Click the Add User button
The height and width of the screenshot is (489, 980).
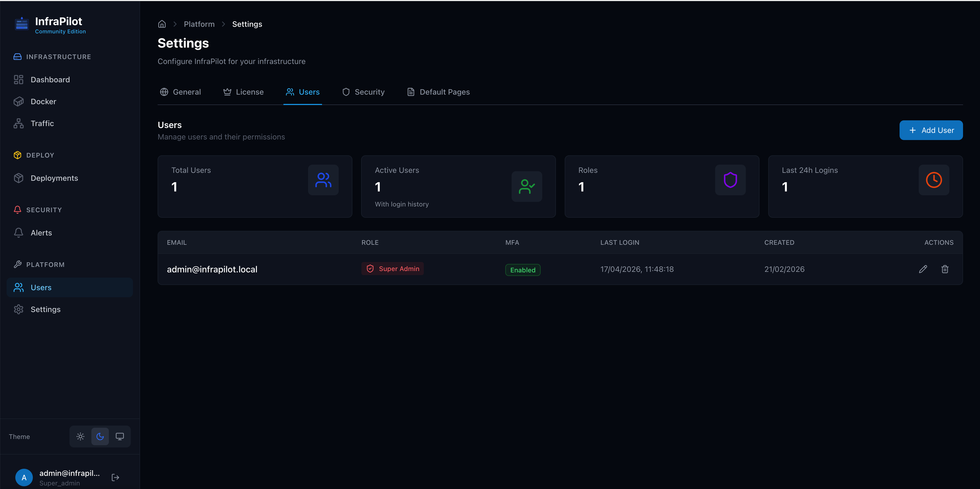tap(931, 130)
